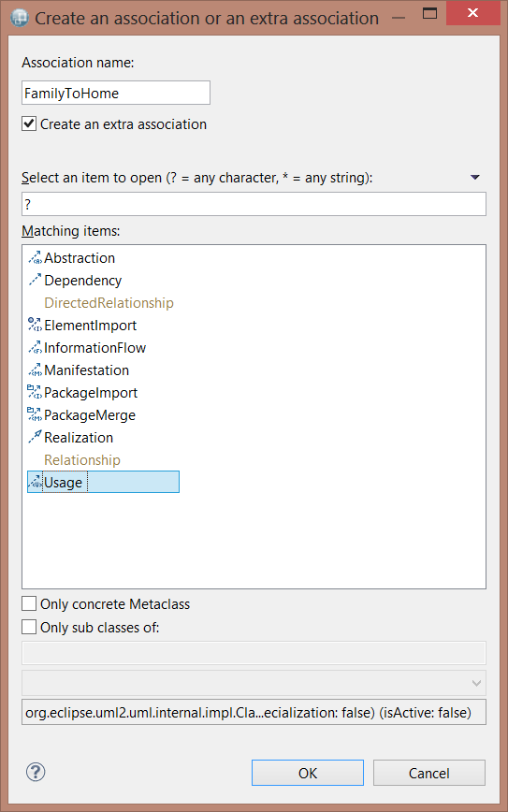This screenshot has height=812, width=508.
Task: Select the Relationship list entry
Action: tap(82, 460)
